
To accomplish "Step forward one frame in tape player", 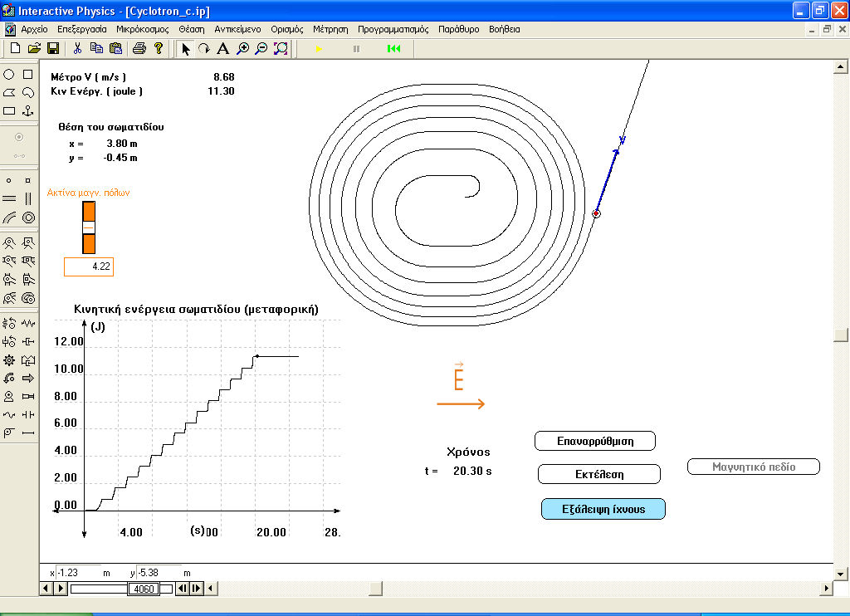I will 196,589.
